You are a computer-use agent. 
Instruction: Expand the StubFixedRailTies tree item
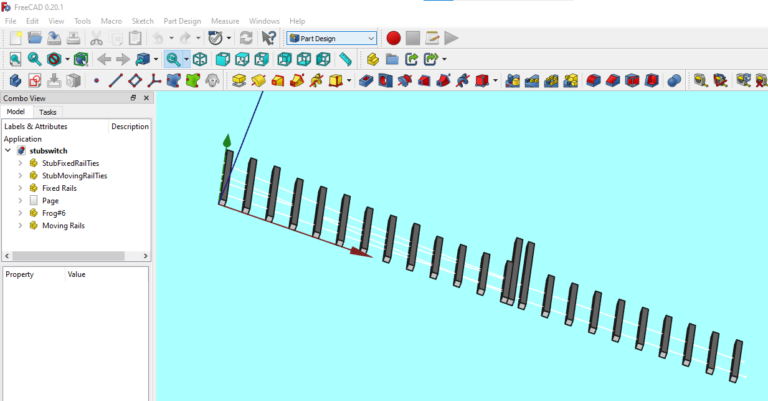[x=20, y=163]
